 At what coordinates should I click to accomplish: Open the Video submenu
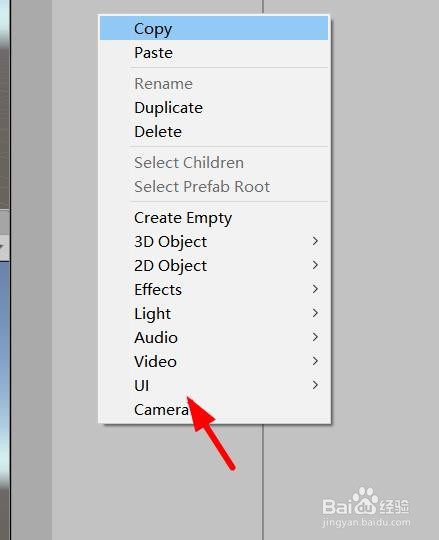click(x=214, y=362)
